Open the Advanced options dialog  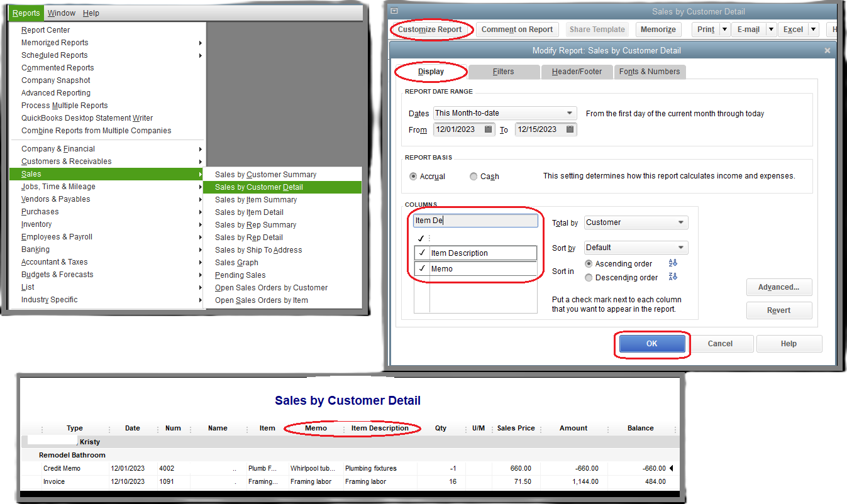[779, 287]
